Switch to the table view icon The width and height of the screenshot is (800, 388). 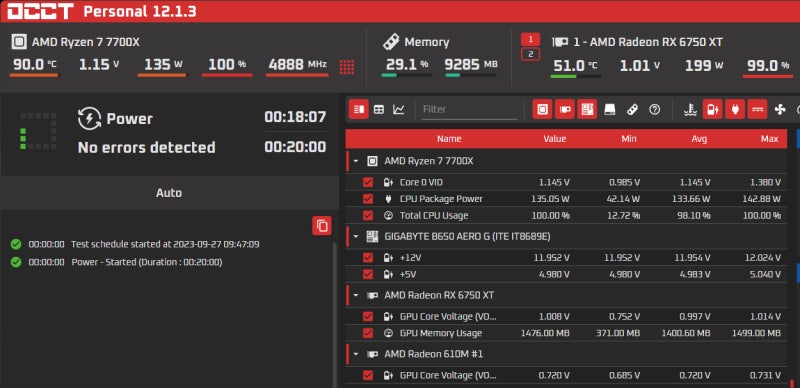(379, 109)
